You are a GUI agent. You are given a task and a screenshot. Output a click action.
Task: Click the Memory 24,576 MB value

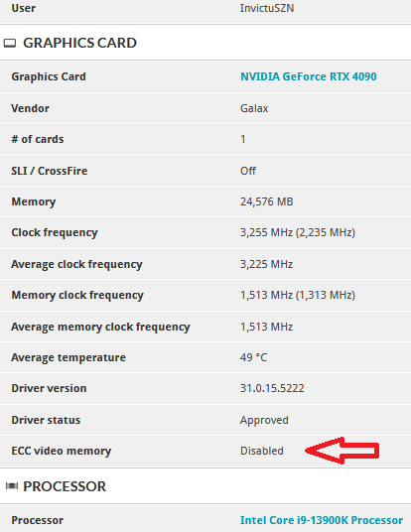point(266,201)
